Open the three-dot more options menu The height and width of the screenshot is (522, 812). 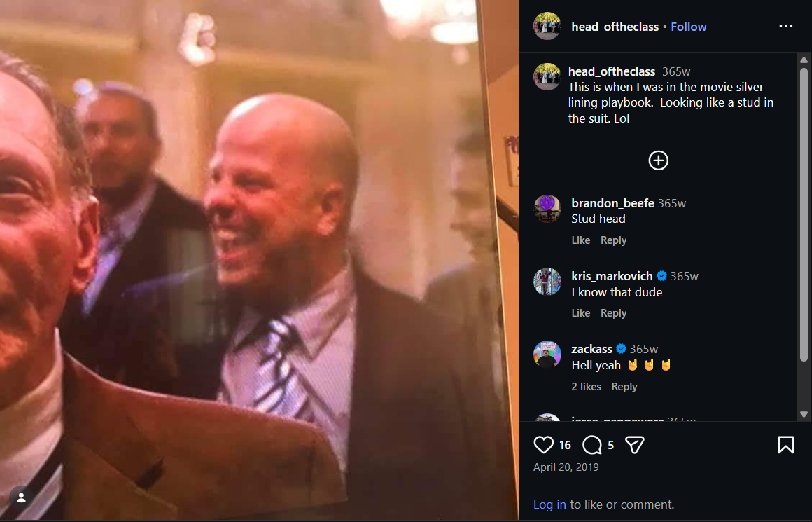click(785, 27)
